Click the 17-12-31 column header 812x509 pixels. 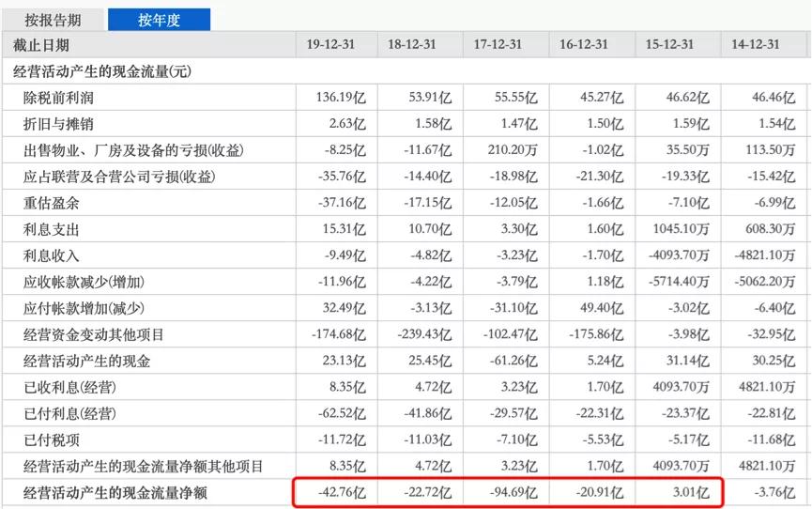498,44
